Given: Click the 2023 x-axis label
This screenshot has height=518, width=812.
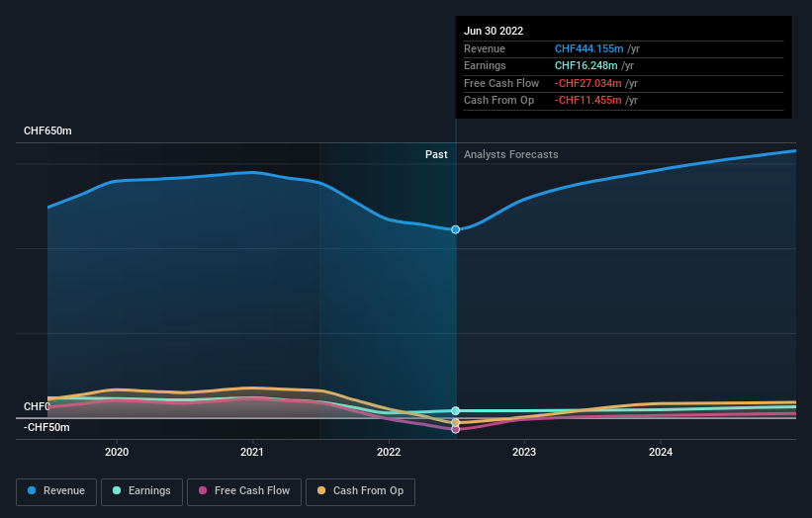Looking at the screenshot, I should (524, 453).
